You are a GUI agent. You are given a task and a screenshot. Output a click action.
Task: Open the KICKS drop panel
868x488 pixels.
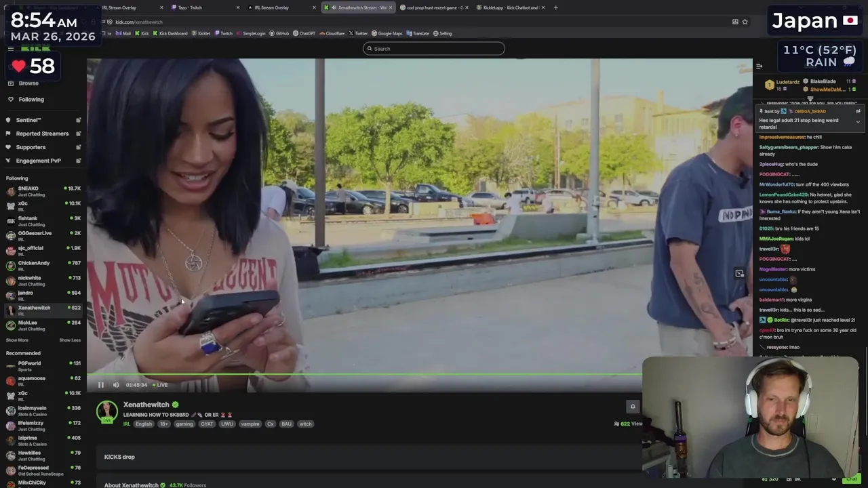click(x=370, y=457)
